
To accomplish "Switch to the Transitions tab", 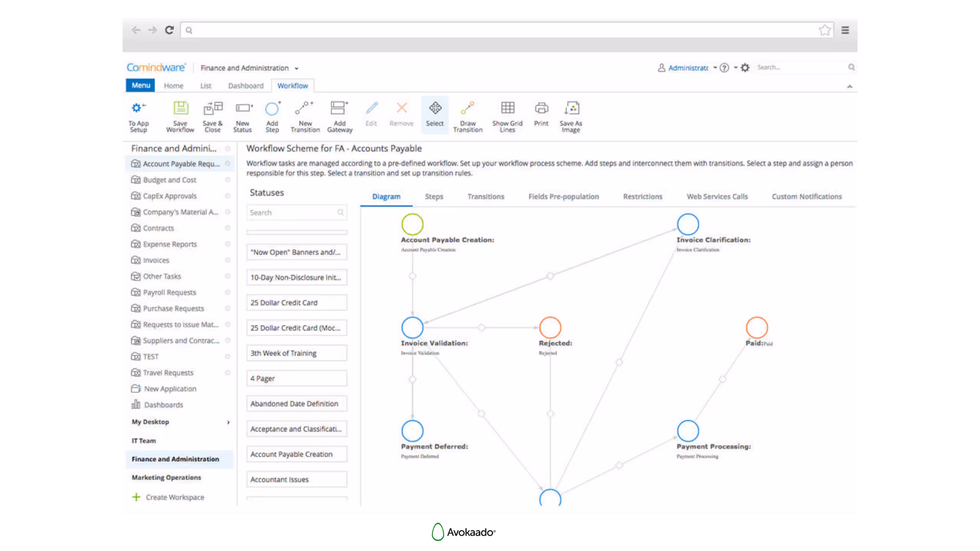I will point(485,196).
